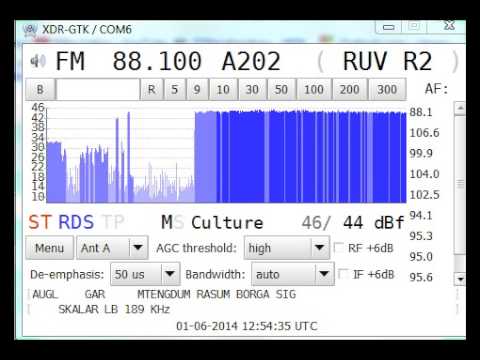
Task: Click the UTC date and time
Action: 247,326
